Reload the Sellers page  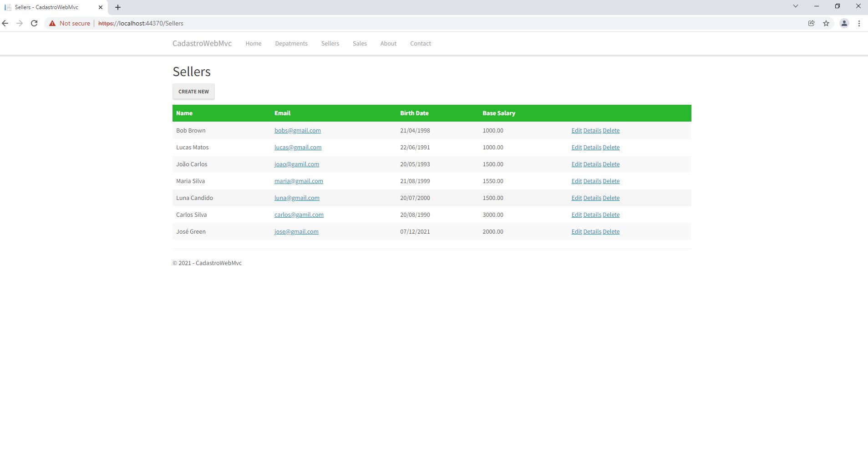point(35,23)
